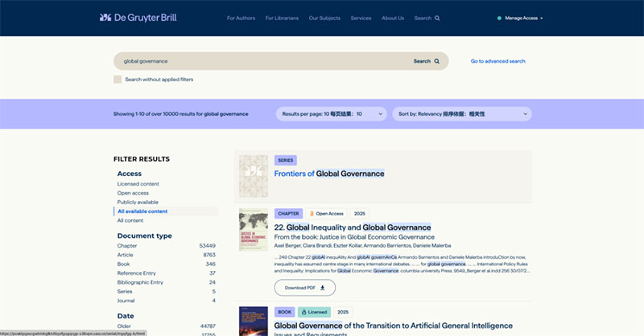The width and height of the screenshot is (644, 336).
Task: Open the Sort by Relevancy dropdown
Action: pos(462,114)
